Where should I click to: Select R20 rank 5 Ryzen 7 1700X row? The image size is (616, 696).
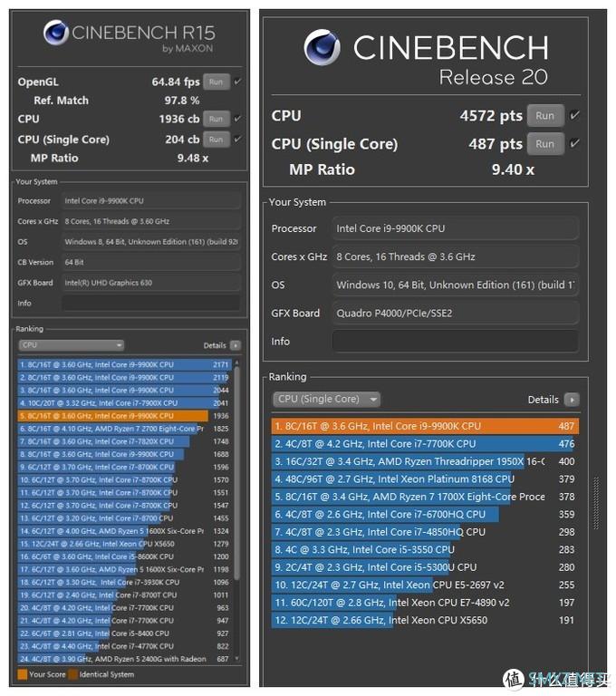425,498
